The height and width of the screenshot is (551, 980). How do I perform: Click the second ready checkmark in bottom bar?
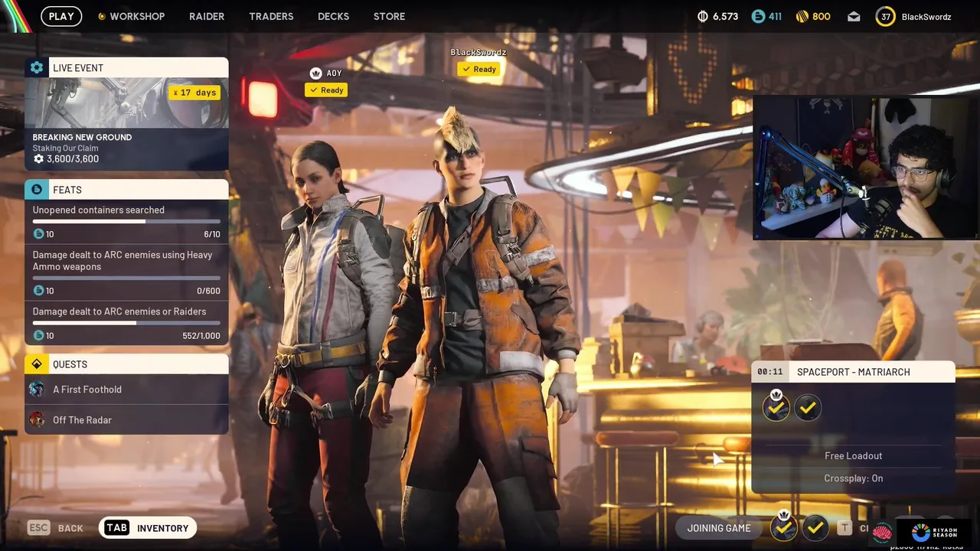[815, 527]
